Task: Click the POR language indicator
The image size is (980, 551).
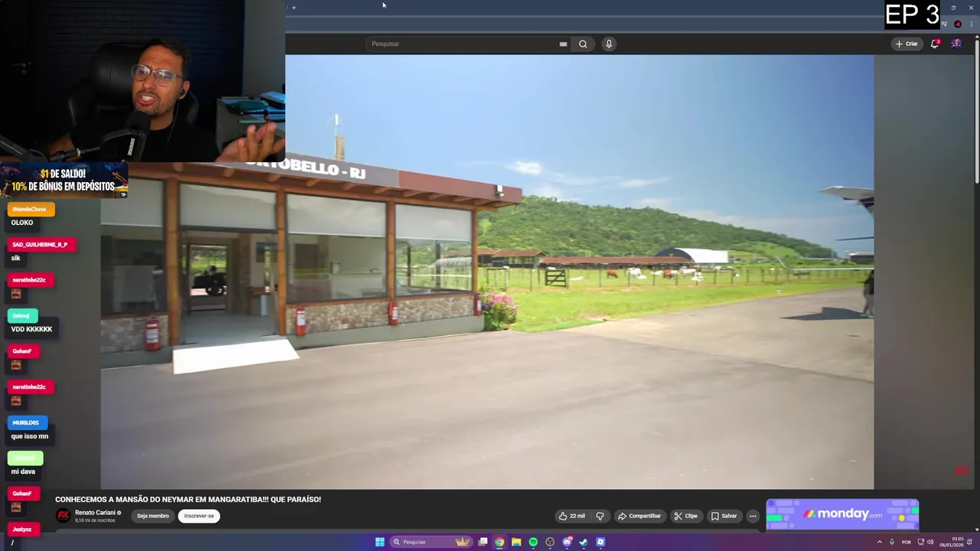Action: (906, 542)
